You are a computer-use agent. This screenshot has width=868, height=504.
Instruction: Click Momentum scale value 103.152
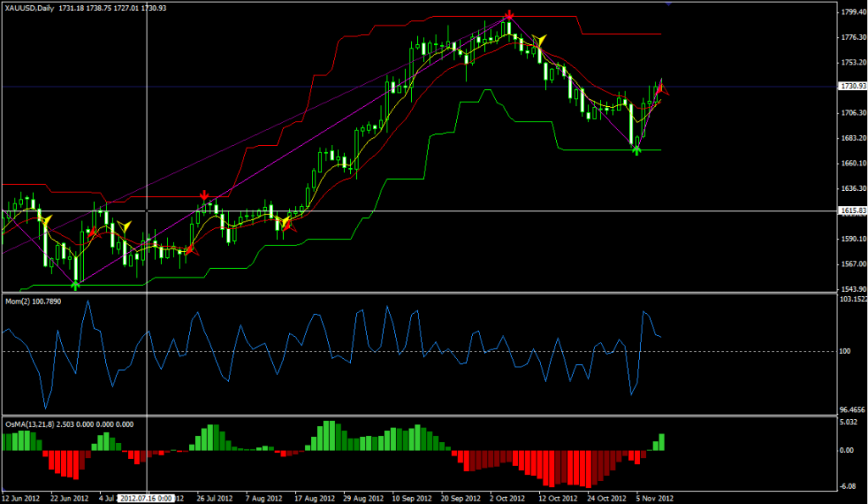tap(854, 299)
